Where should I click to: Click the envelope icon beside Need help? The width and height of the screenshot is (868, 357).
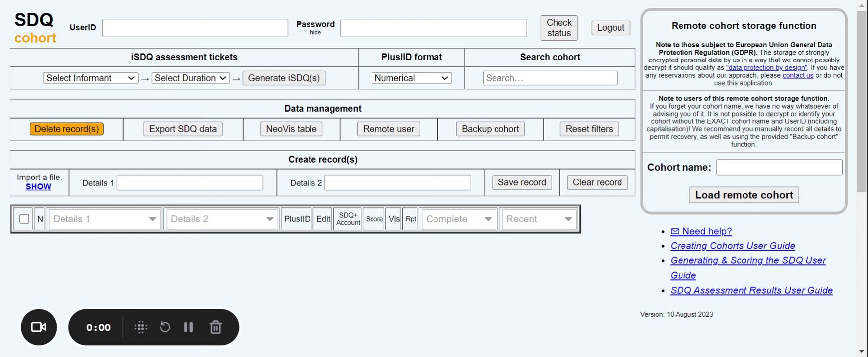675,231
